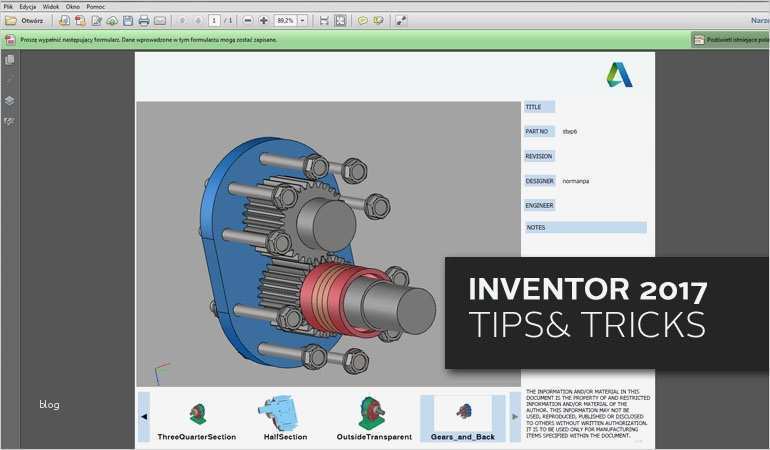Viewport: 770px width, 450px height.
Task: Click Podświetl istniejące pola button
Action: coord(731,40)
